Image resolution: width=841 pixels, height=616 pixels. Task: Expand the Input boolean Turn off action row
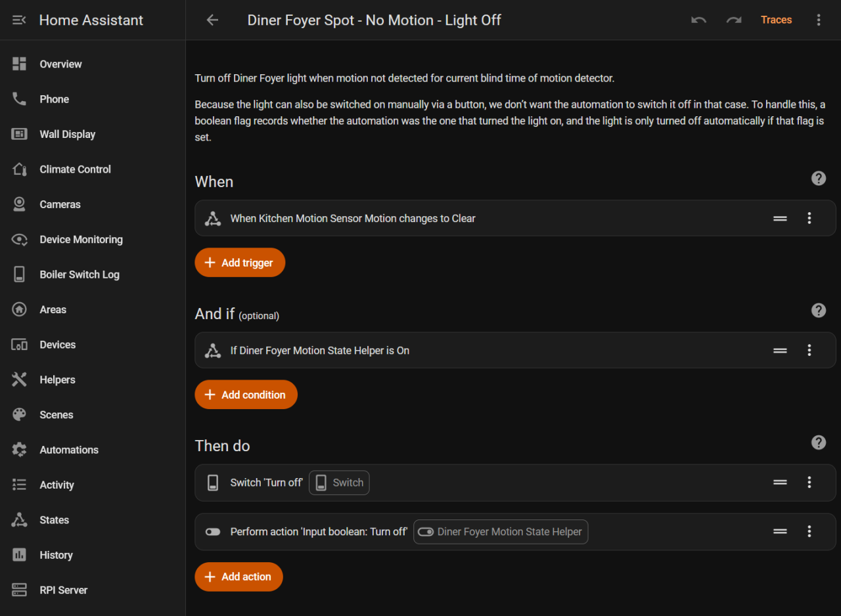point(319,532)
